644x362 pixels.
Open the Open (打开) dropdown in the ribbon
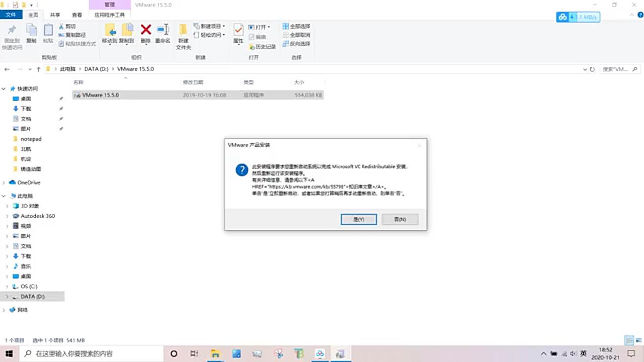[x=260, y=27]
